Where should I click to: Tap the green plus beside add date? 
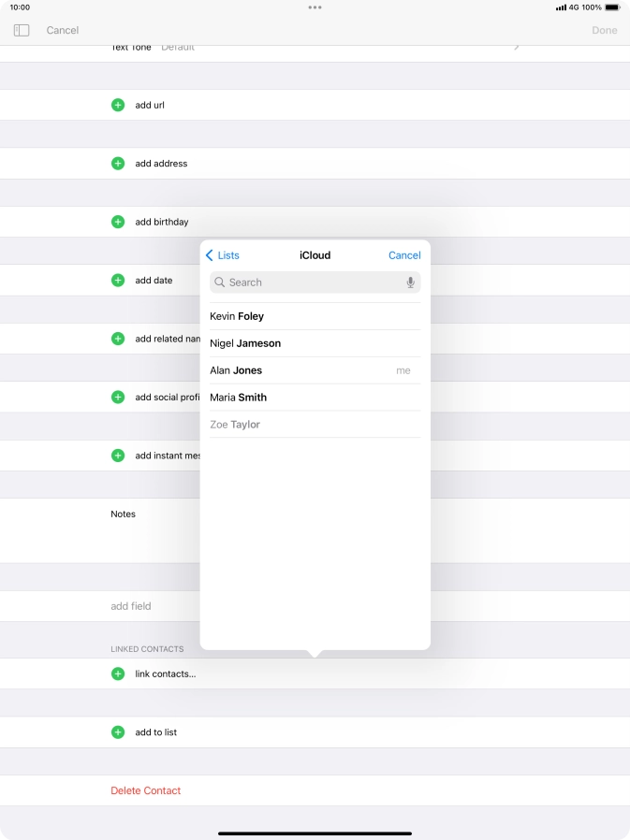coord(118,281)
